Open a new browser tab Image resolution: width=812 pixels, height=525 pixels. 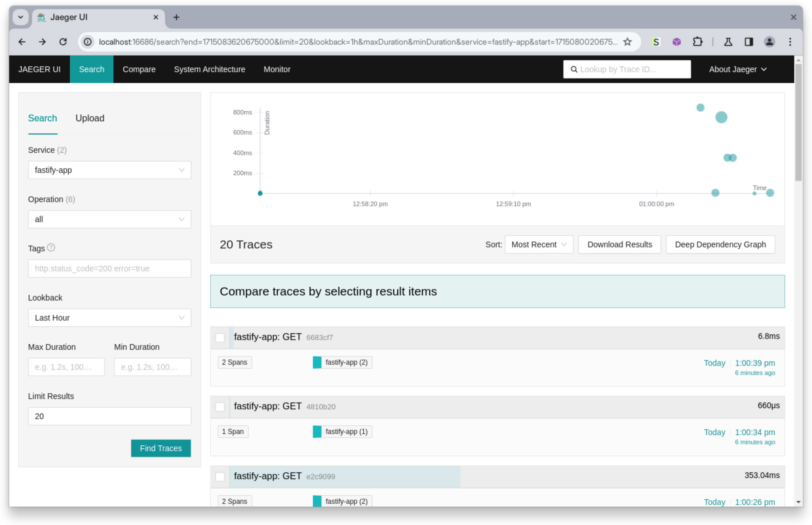176,17
